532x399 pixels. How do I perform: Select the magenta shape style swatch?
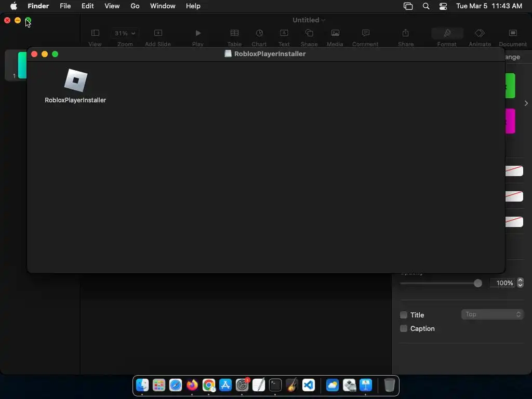[510, 121]
